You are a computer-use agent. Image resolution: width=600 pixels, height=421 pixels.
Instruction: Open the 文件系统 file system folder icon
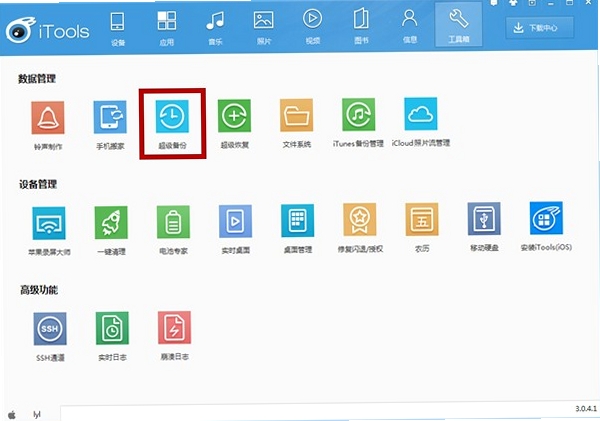297,115
